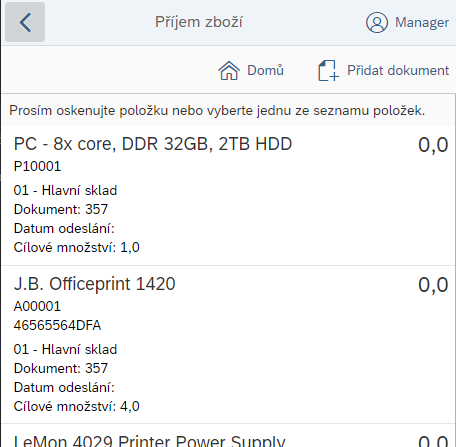Select Cílové množství: 1,0 line

77,248
